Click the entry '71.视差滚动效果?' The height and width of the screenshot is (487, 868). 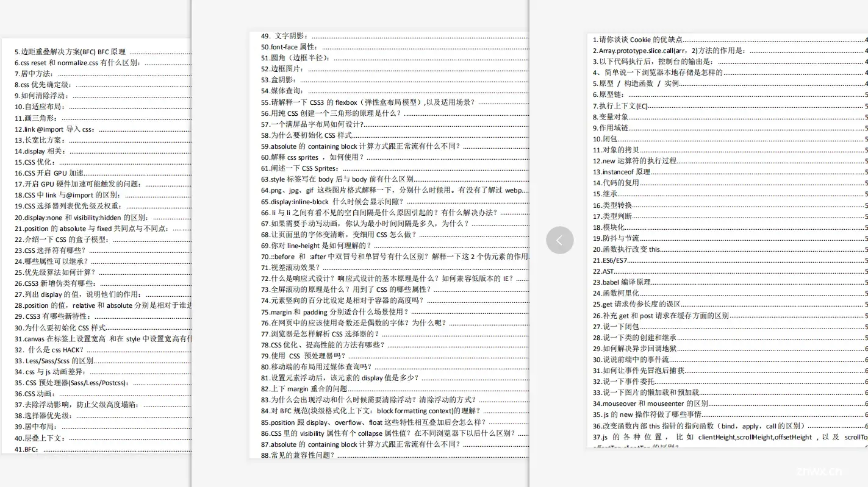(x=395, y=268)
